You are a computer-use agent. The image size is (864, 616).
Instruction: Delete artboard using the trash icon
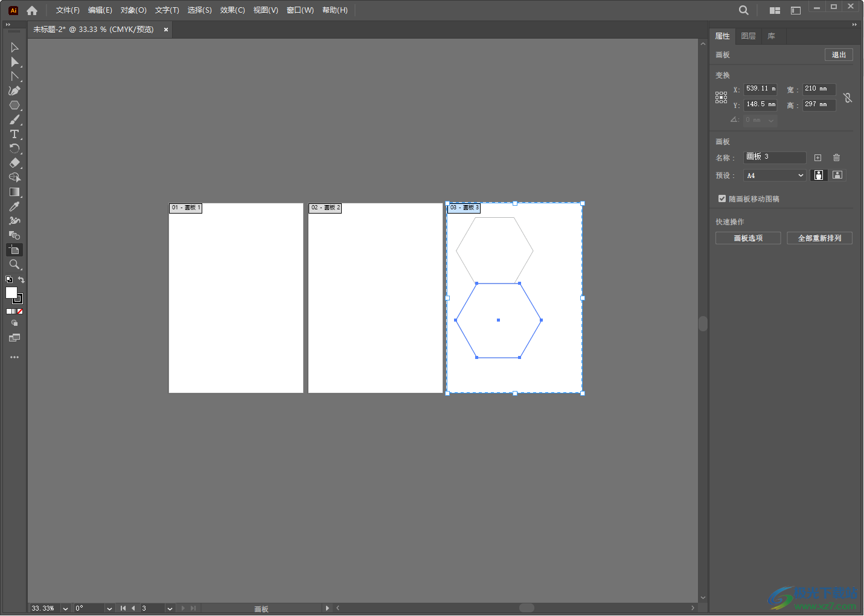[x=836, y=158]
